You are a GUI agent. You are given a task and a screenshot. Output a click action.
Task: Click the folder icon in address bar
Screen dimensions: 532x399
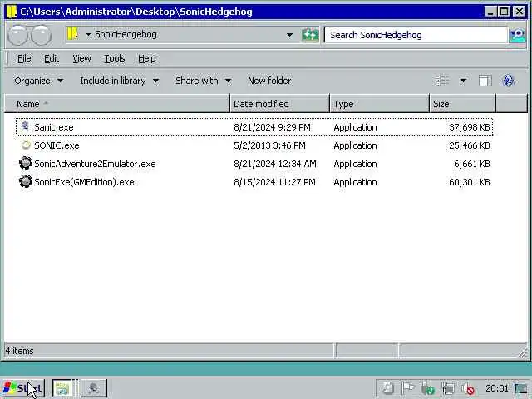73,34
